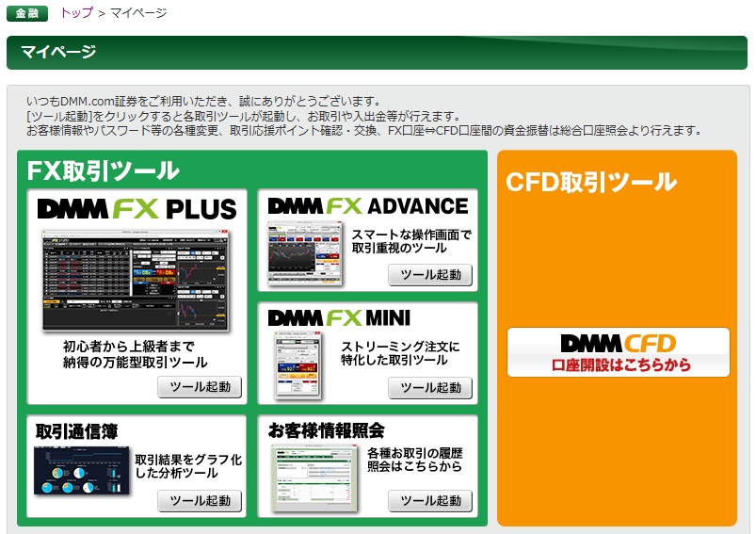Launch DMM FX MINI via ツール起動
Image resolution: width=756 pixels, height=534 pixels.
point(430,388)
